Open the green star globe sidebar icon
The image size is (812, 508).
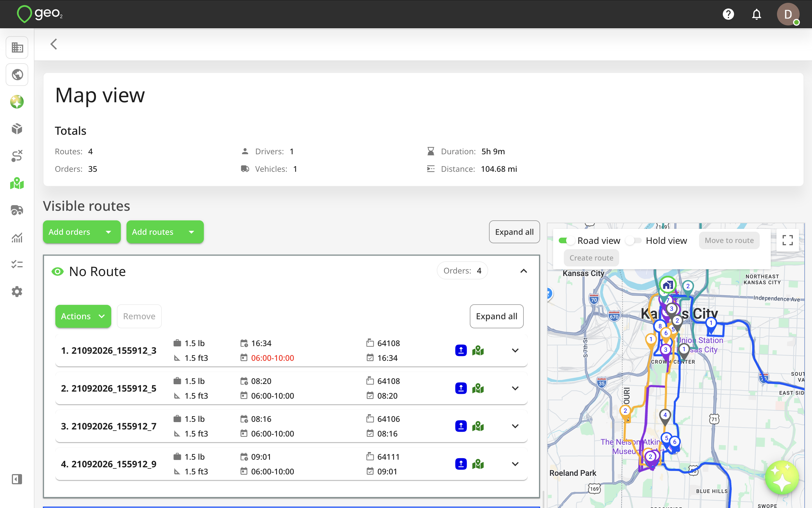tap(17, 102)
